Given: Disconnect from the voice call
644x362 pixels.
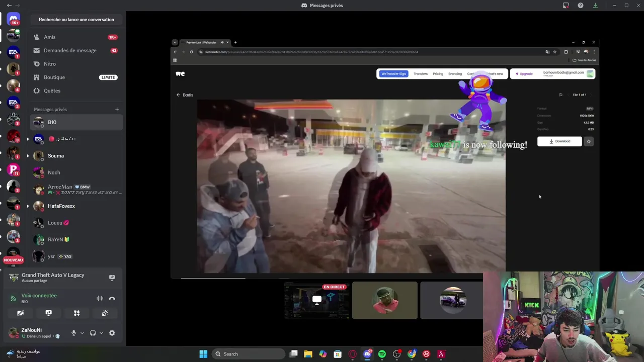Looking at the screenshot, I should click(112, 298).
